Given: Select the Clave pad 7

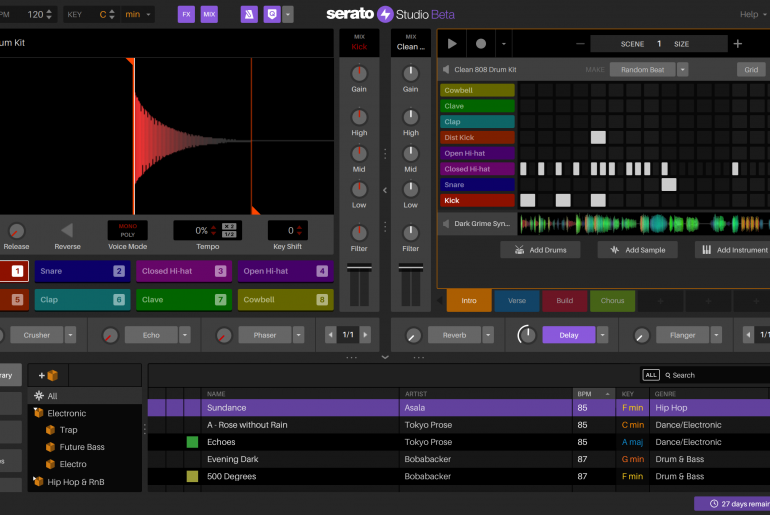Looking at the screenshot, I should click(x=184, y=299).
